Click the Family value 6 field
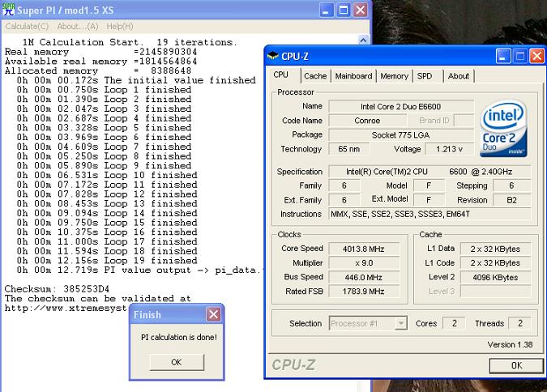 coord(344,185)
